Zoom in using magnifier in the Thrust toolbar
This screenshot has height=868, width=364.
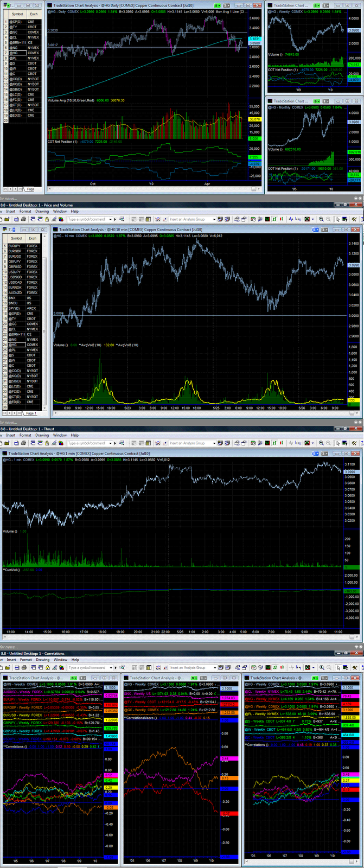(321, 443)
